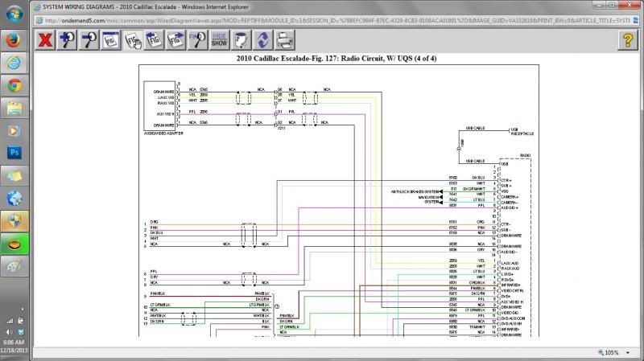Click the globe network taskbar icon
644x361 pixels.
coord(14,199)
